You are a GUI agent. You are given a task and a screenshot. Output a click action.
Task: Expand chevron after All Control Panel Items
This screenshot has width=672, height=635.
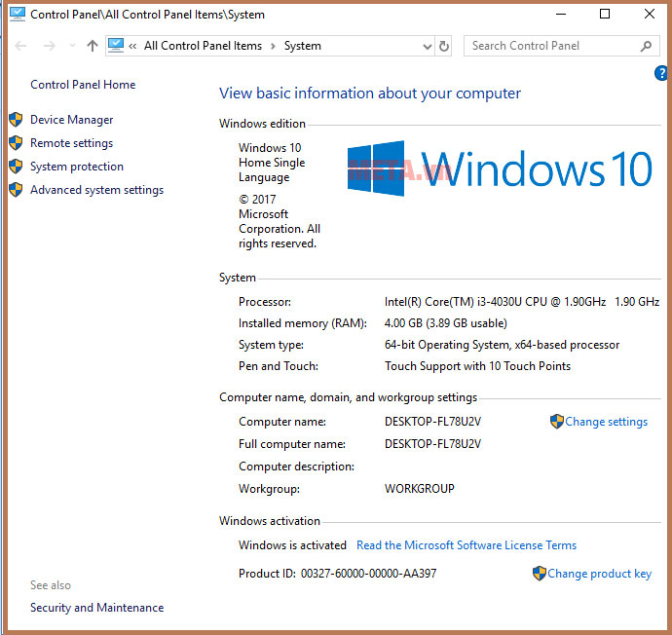click(273, 46)
